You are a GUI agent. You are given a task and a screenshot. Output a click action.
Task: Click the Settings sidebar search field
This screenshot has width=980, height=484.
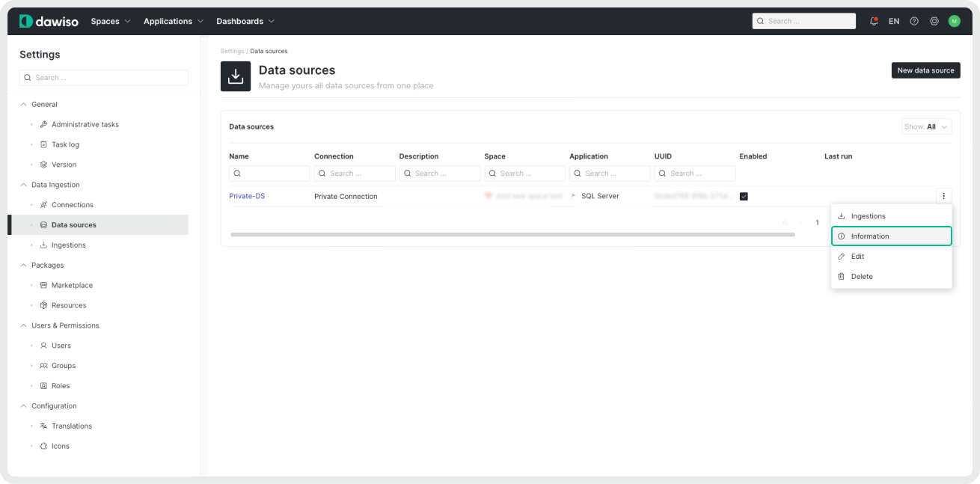pyautogui.click(x=104, y=78)
